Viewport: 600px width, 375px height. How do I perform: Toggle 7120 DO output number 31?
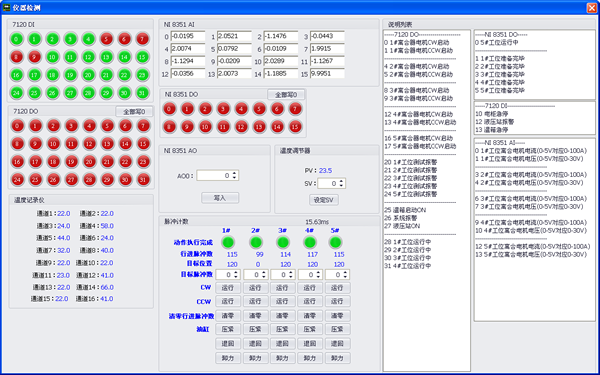[x=143, y=179]
